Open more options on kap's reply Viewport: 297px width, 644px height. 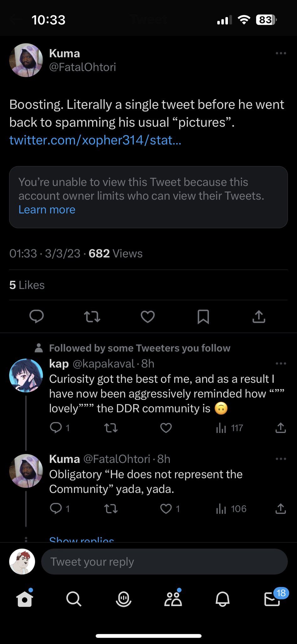pos(281,364)
